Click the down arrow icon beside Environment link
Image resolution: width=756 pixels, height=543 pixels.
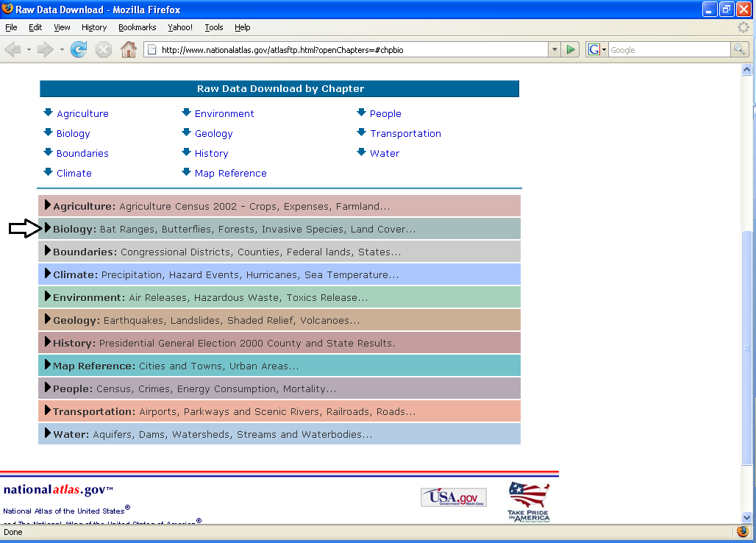pyautogui.click(x=186, y=113)
